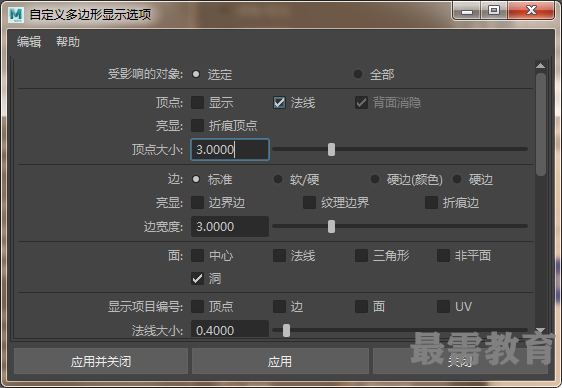Toggle the 背面消隐 checkbox
Viewport: 562px width, 388px height.
(361, 102)
